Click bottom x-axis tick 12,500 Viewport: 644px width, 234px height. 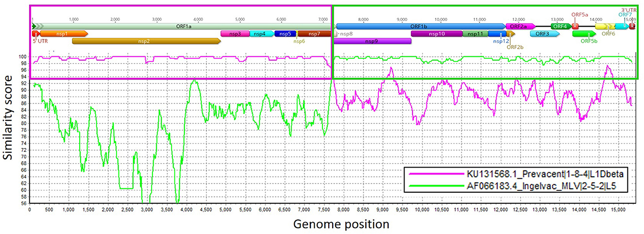click(520, 210)
